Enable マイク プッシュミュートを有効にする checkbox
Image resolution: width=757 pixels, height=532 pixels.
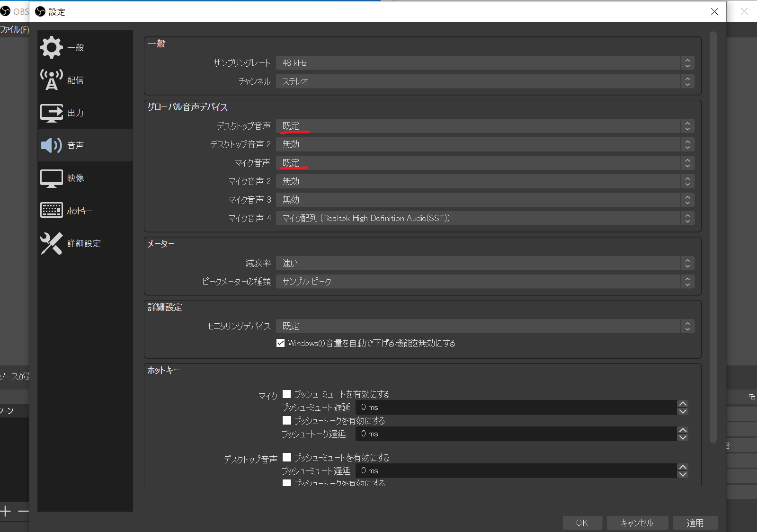[286, 394]
